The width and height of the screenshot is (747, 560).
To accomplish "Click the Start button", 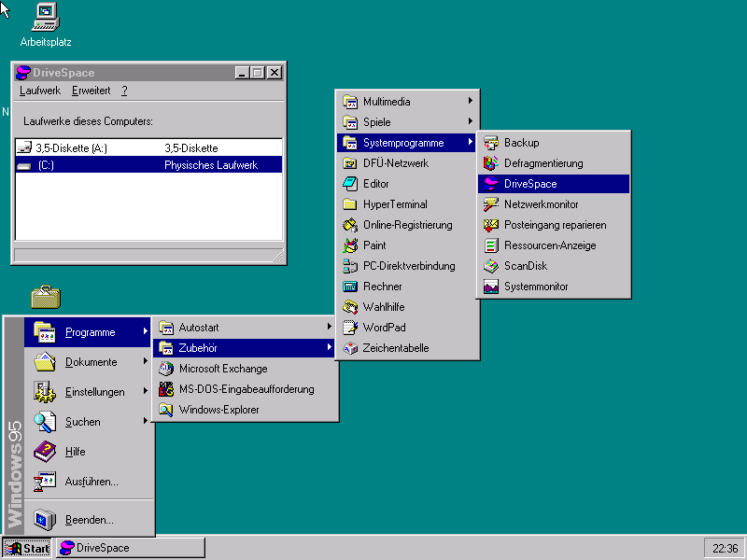I will pyautogui.click(x=27, y=548).
